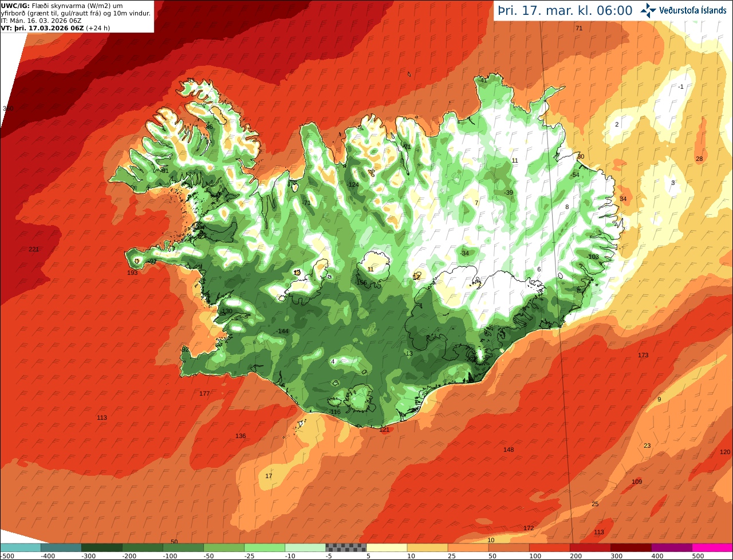Select the -200 to -100 green legend swatch
This screenshot has width=733, height=560.
click(x=143, y=547)
